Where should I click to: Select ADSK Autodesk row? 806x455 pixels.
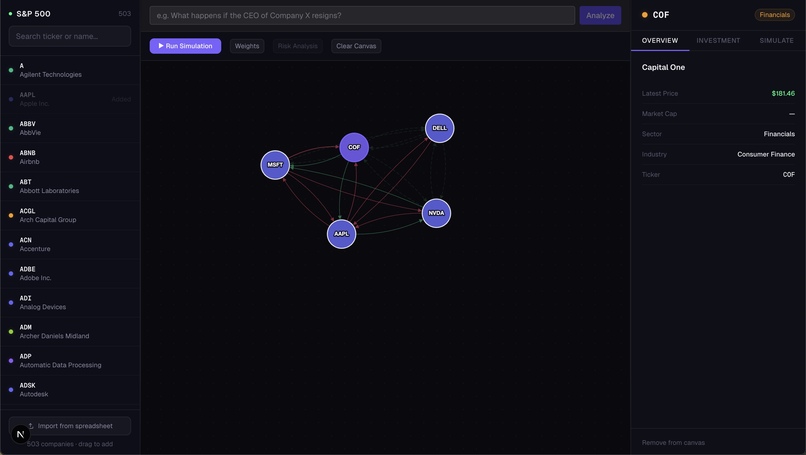70,390
